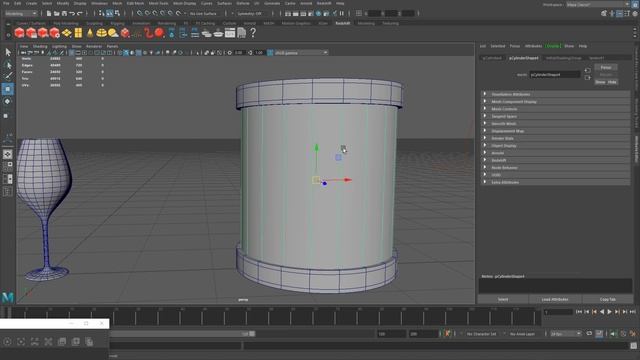Toggle select by object type mode
This screenshot has height=360, width=640.
109,13
